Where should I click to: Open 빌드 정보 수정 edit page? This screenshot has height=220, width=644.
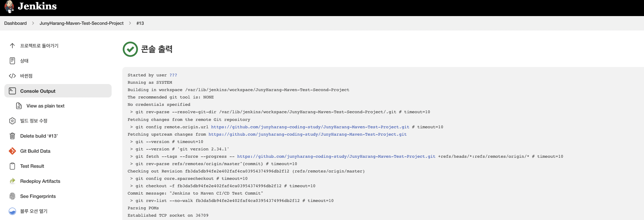pos(34,121)
